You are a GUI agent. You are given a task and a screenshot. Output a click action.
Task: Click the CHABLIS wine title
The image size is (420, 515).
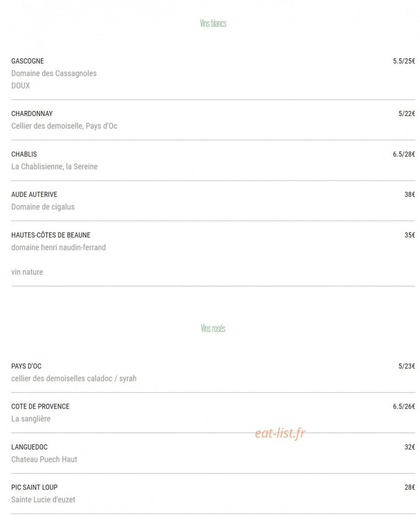(x=24, y=154)
